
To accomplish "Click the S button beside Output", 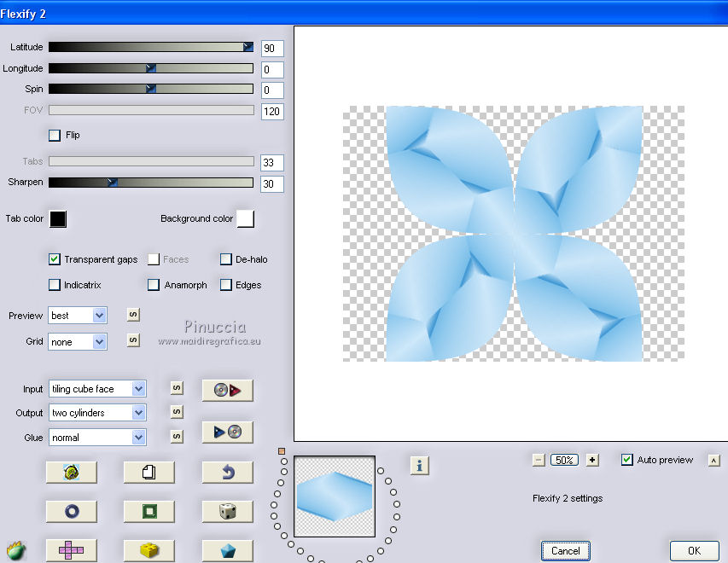I will coord(177,412).
